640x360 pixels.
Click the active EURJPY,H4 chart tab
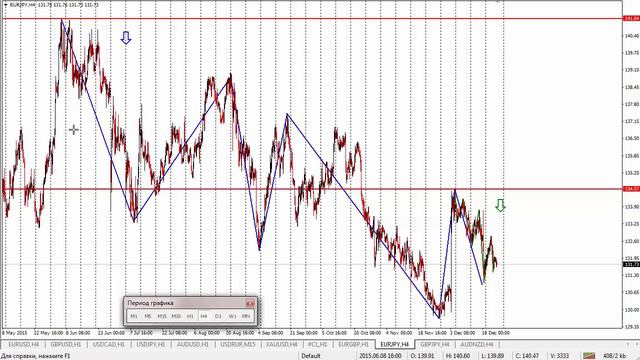point(394,344)
